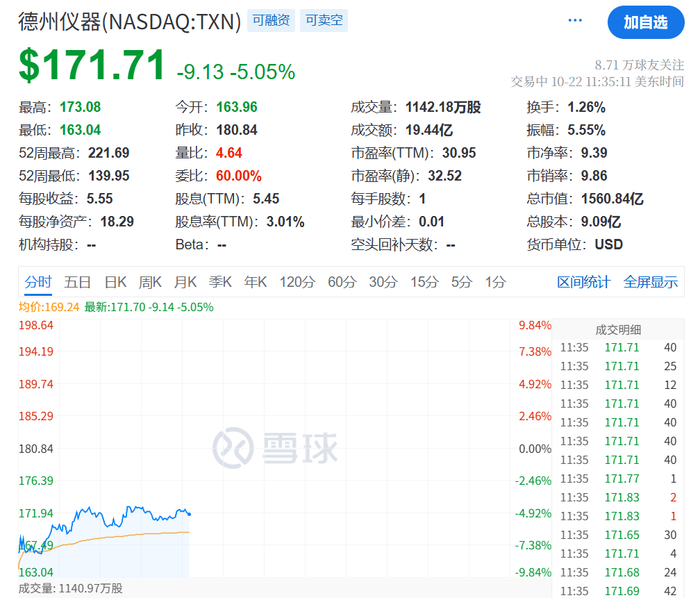Viewport: 700px width, 598px height.
Task: Open the 月K chart tab
Action: tap(185, 282)
